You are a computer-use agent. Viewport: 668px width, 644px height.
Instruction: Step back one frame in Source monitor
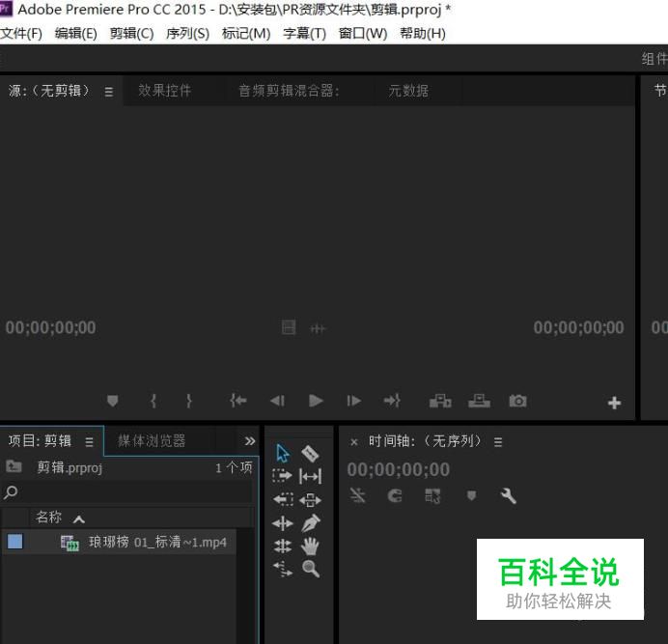coord(277,401)
